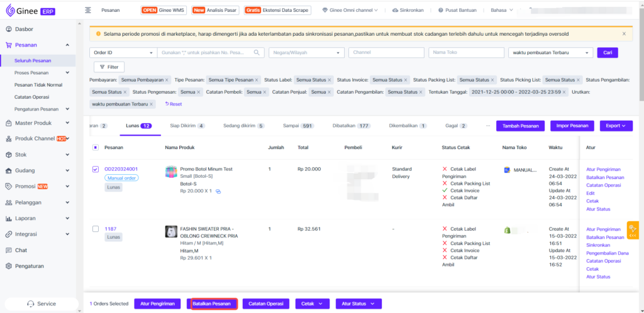Open the Negara/Wilayah dropdown
The height and width of the screenshot is (313, 644).
point(306,53)
